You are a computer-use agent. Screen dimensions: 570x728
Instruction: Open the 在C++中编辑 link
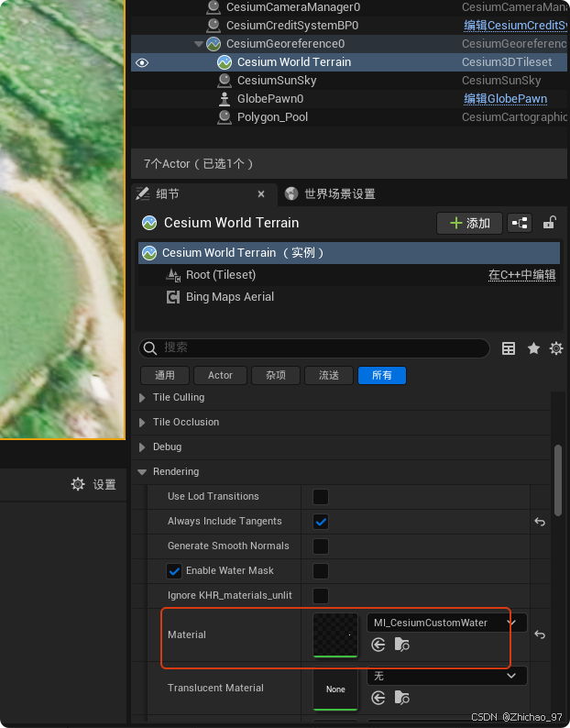point(521,275)
